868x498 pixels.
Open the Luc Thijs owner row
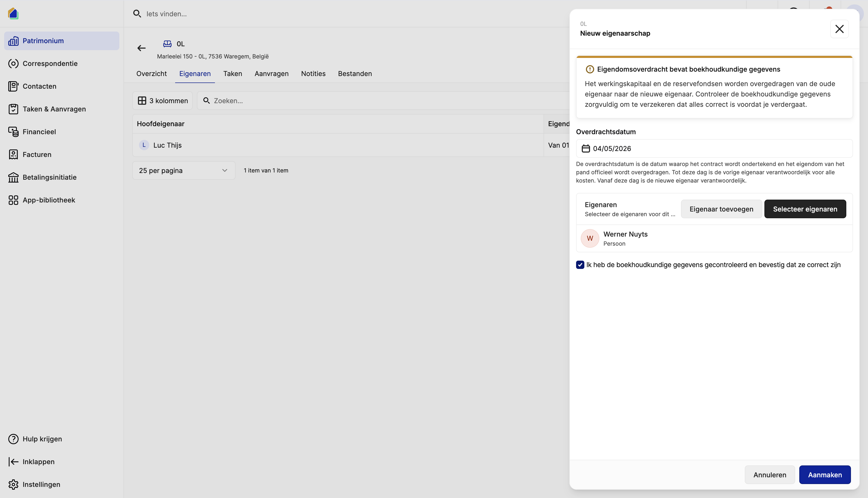[351, 145]
